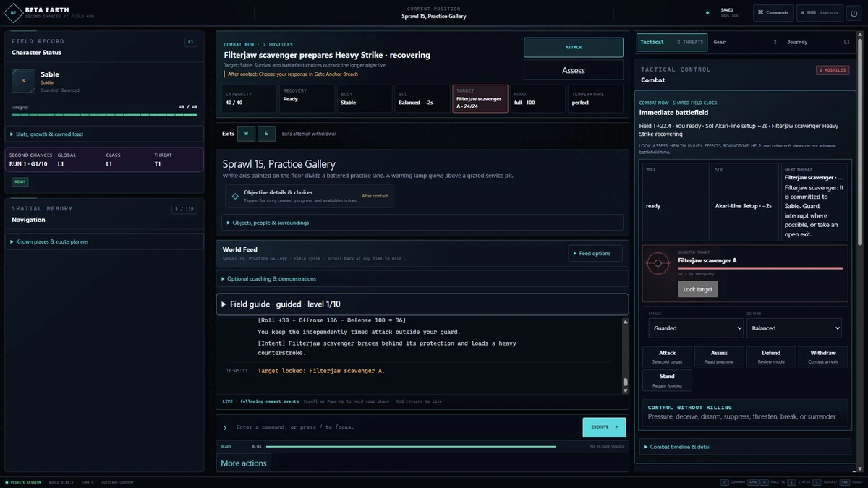Click the Integrity 40 / 40 status tile
The image size is (868, 488).
[x=249, y=99]
